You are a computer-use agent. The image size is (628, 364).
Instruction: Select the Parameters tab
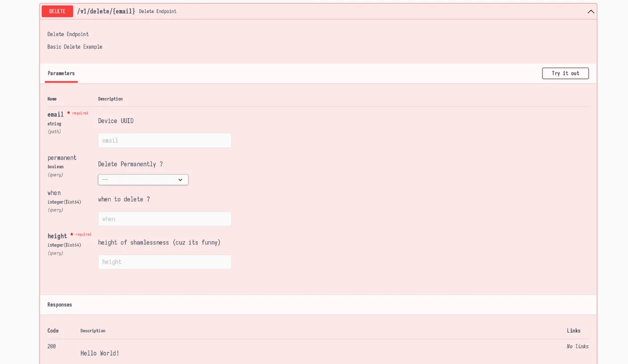pos(61,73)
